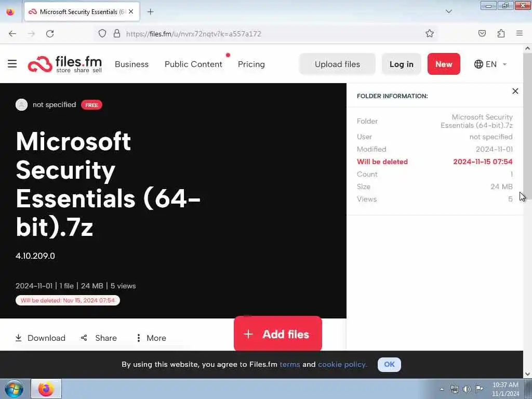
Task: Open the volume speaker icon
Action: tap(467, 389)
